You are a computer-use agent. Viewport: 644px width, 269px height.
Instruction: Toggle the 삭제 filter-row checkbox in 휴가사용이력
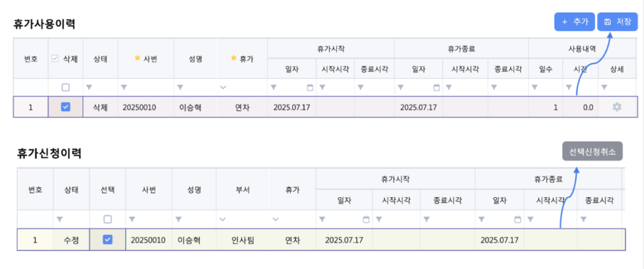coord(65,88)
